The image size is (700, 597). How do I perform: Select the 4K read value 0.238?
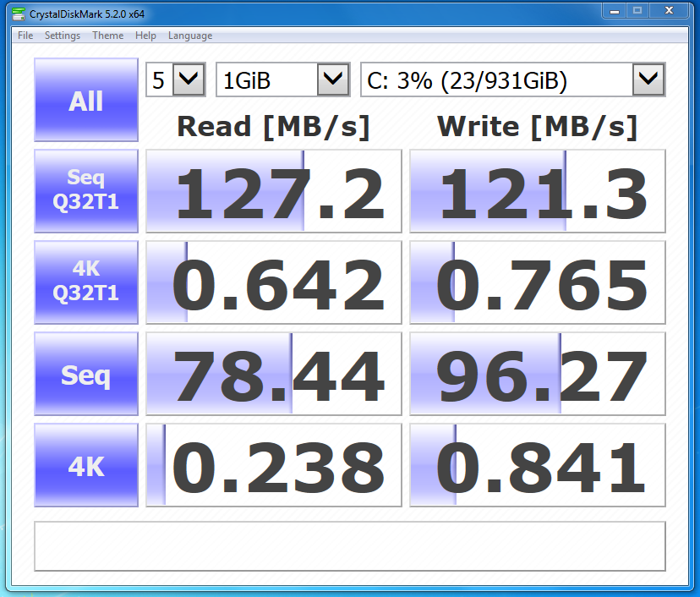tap(274, 465)
